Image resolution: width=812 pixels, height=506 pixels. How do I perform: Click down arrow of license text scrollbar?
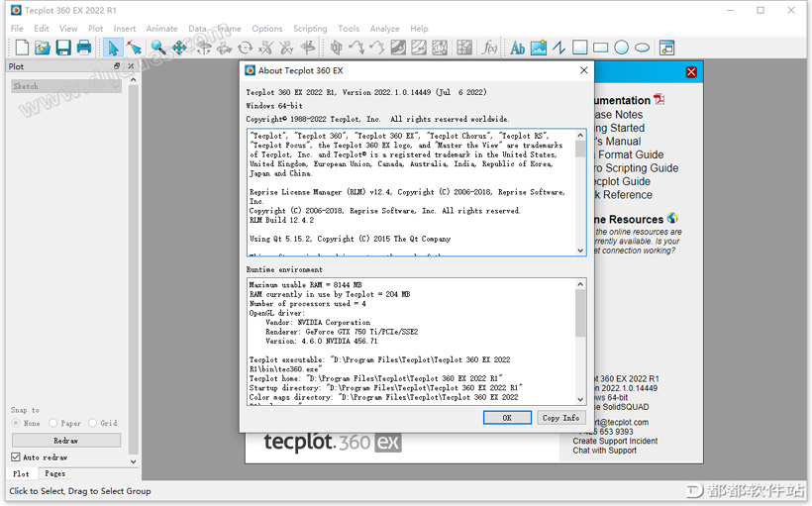[x=580, y=251]
